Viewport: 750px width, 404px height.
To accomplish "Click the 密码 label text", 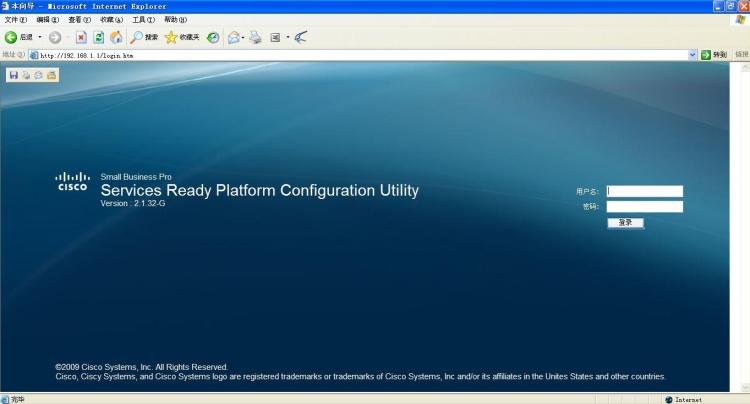I will (591, 207).
